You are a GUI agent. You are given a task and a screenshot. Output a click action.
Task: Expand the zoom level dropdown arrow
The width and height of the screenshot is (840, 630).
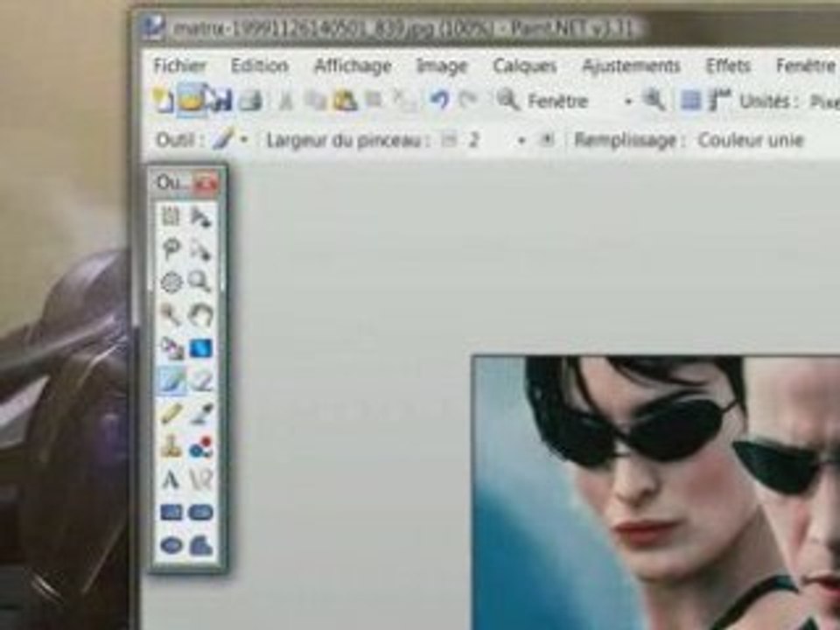tap(628, 101)
